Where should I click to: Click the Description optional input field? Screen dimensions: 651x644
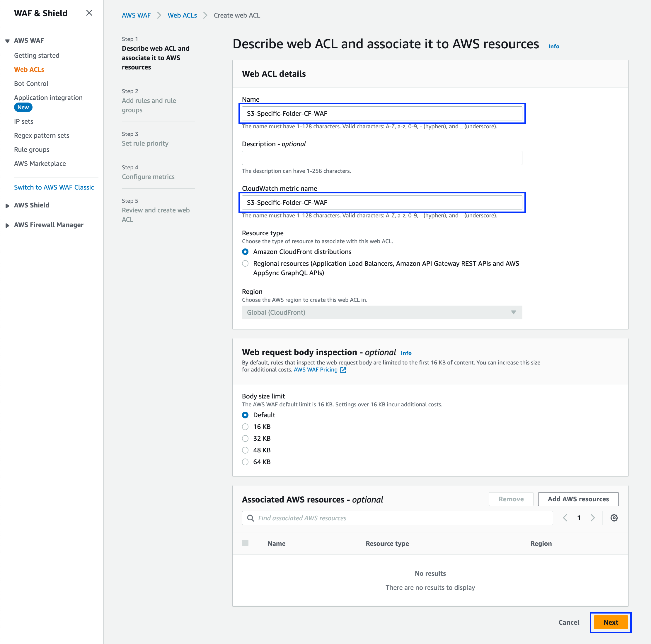click(382, 158)
